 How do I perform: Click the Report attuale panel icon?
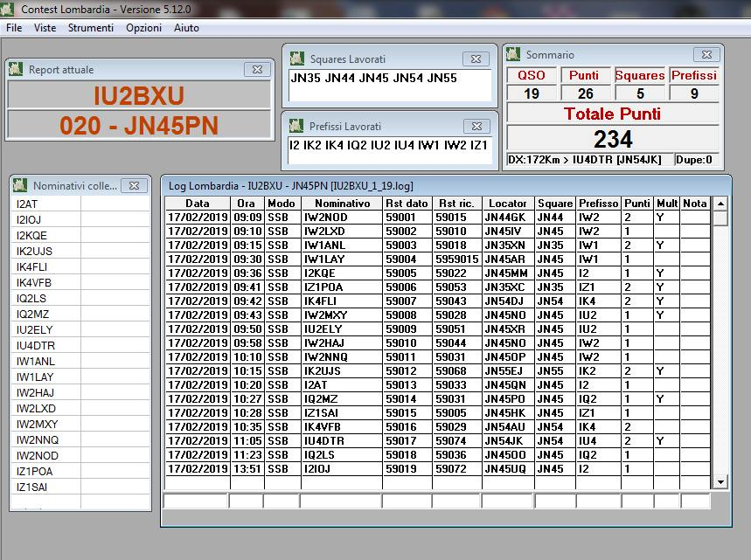coord(17,70)
